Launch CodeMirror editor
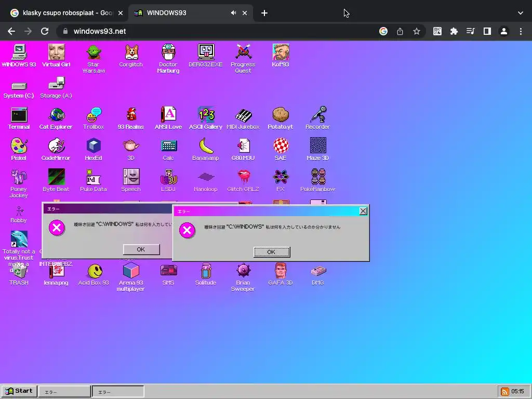Screen dimensions: 532x399 [56, 149]
